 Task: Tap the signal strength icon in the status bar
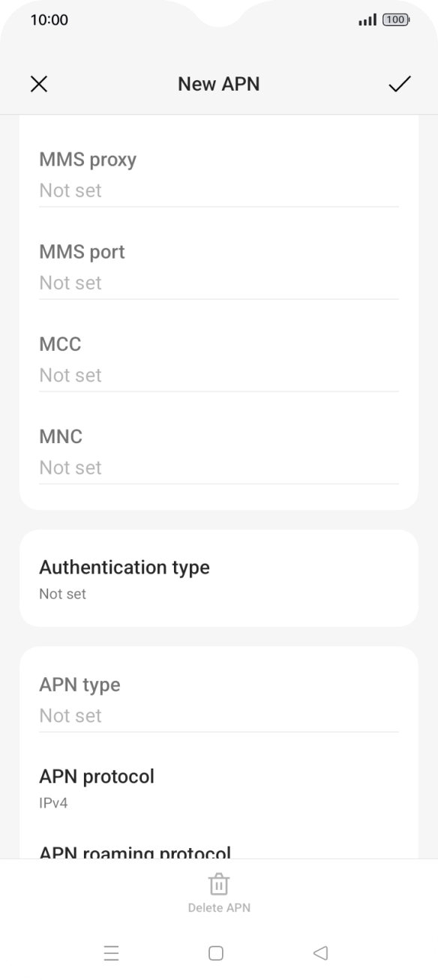coord(367,20)
